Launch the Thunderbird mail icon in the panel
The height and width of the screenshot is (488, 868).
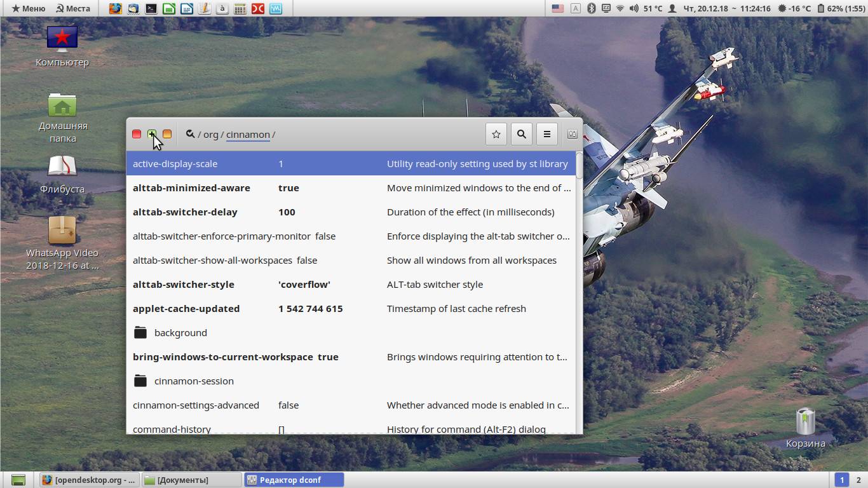(x=133, y=8)
